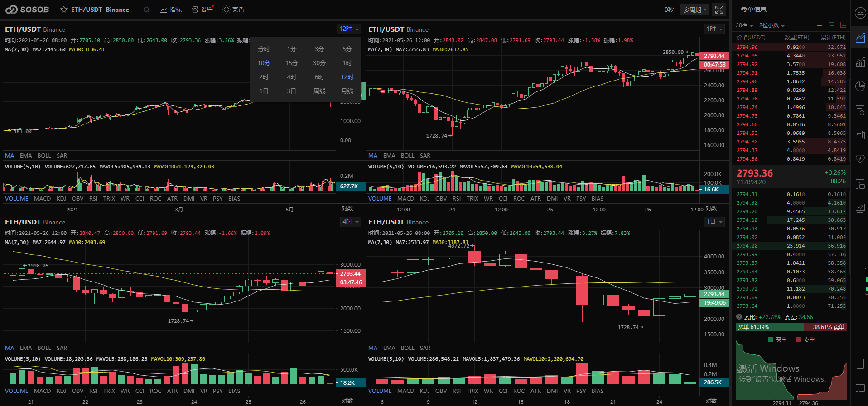Open the 4时 timeframe dropdown on bottom-left chart
868x406 pixels.
(x=350, y=222)
